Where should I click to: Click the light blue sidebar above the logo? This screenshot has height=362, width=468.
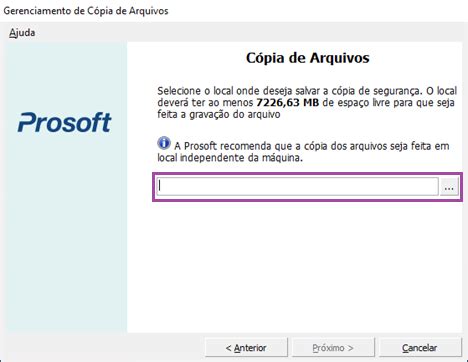click(66, 75)
